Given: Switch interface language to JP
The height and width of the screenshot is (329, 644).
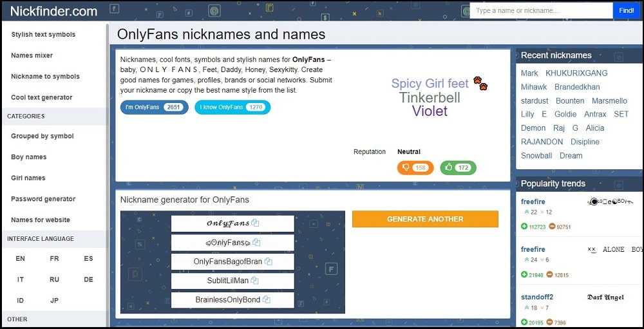Looking at the screenshot, I should pos(54,300).
